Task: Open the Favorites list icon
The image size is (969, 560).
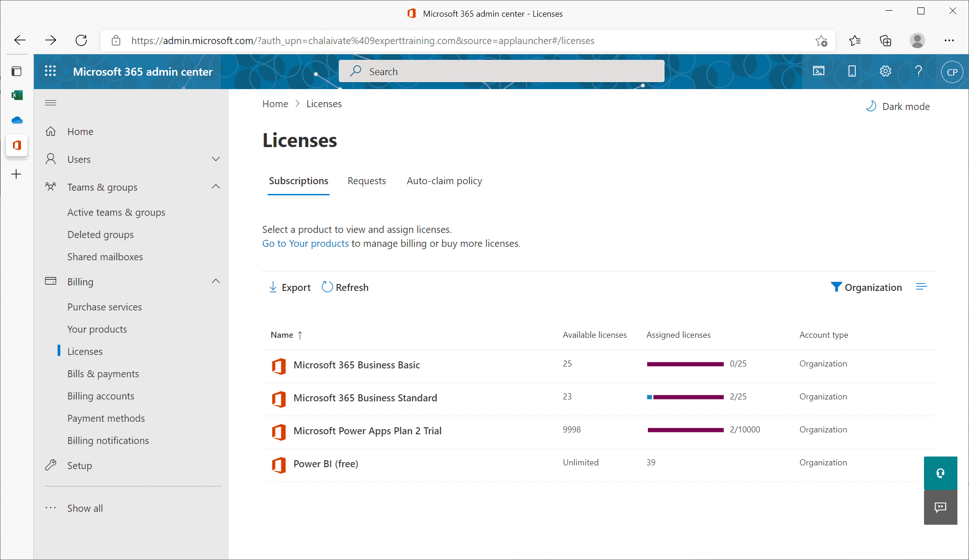Action: tap(855, 41)
